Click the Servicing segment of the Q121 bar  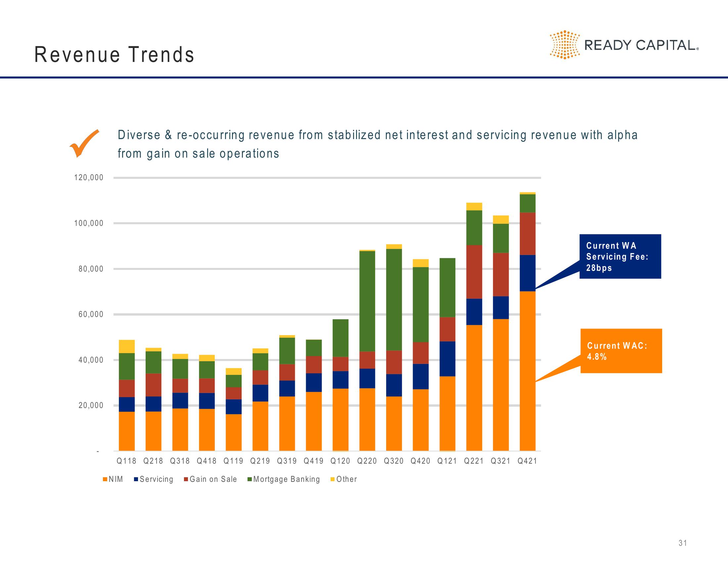click(x=447, y=359)
